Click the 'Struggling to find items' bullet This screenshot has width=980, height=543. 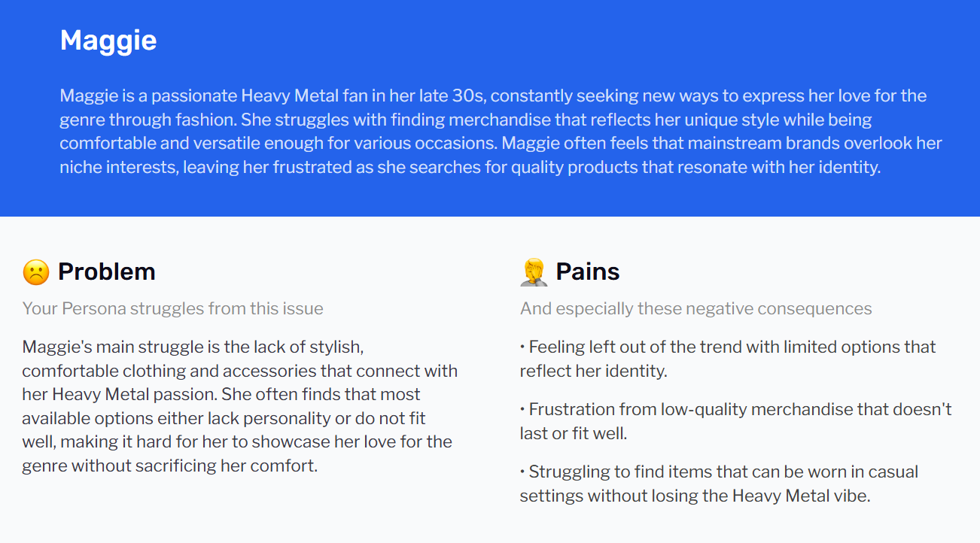(x=719, y=484)
